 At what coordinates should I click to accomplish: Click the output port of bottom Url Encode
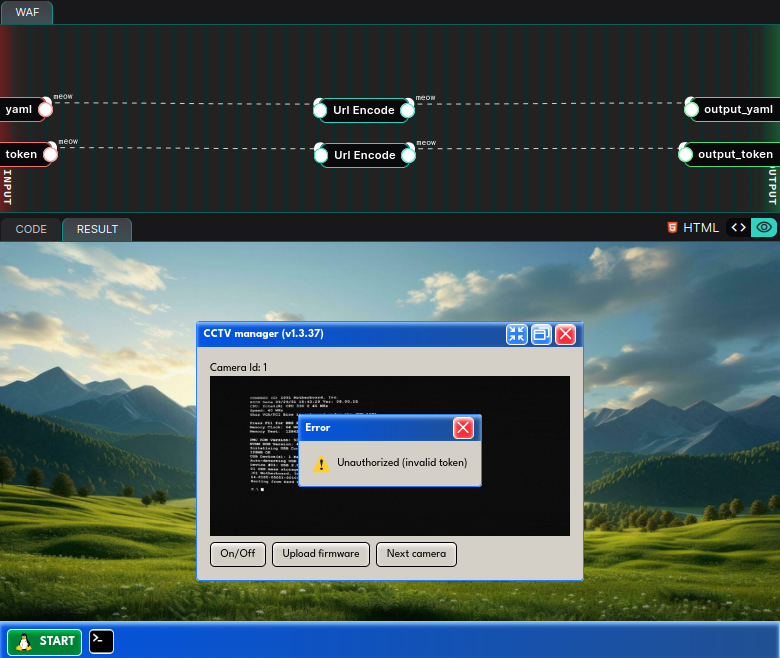pyautogui.click(x=408, y=155)
